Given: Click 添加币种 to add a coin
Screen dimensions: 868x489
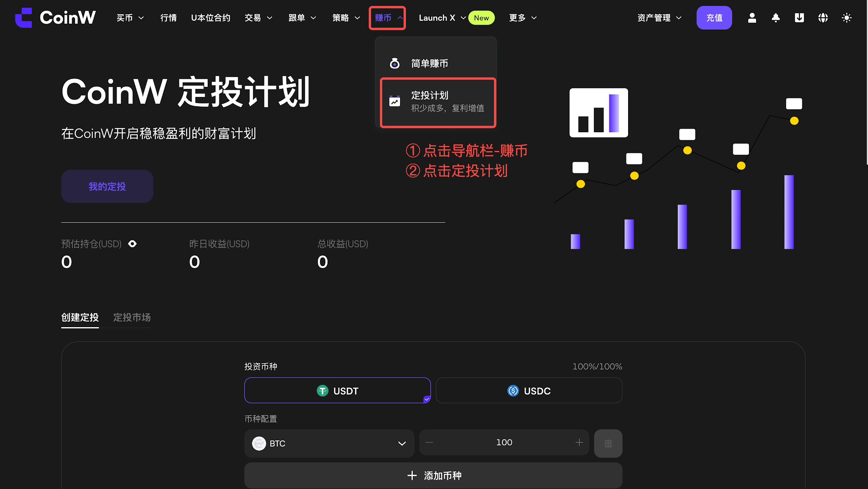Looking at the screenshot, I should click(x=433, y=475).
